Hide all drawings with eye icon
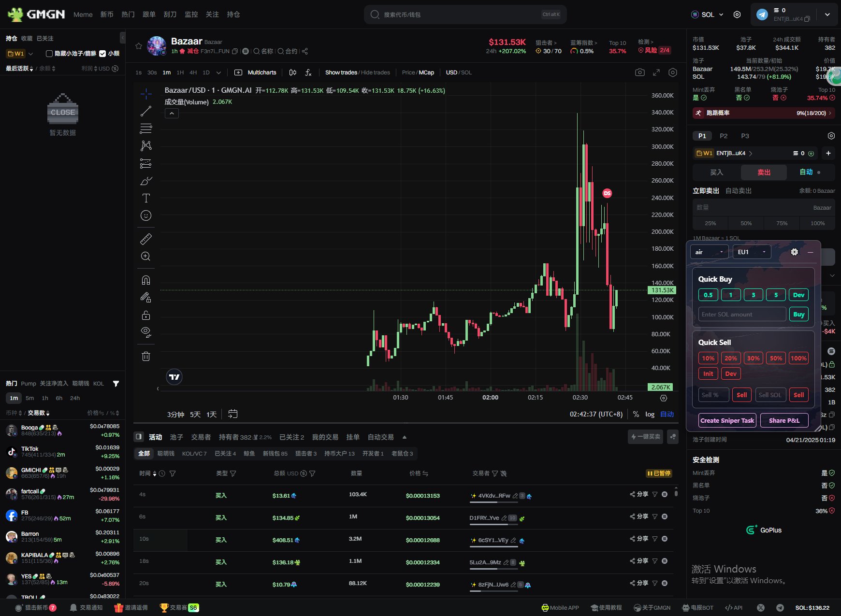This screenshot has width=841, height=616. point(146,332)
